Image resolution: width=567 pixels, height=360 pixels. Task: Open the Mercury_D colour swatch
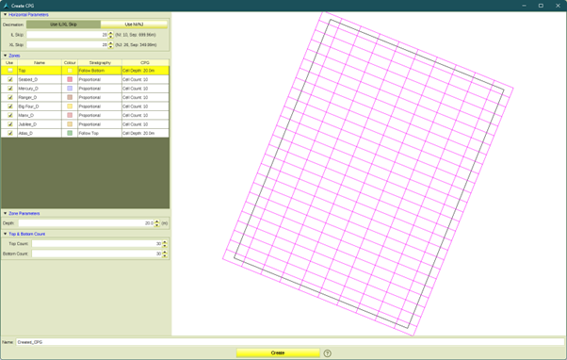[x=70, y=89]
